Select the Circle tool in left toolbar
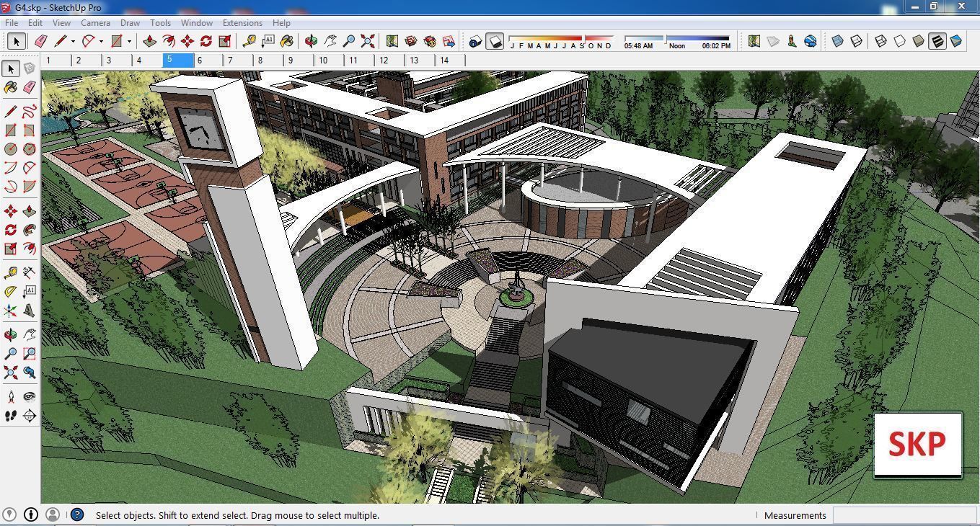This screenshot has width=980, height=526. (10, 149)
